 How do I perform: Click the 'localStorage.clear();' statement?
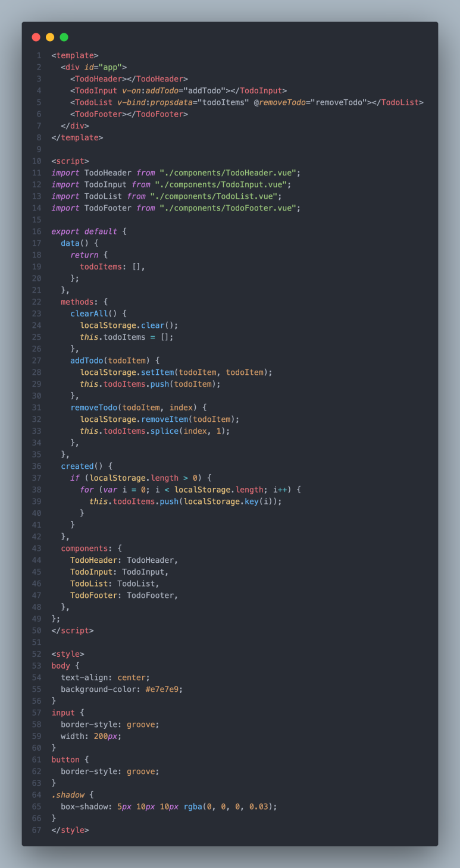(x=129, y=326)
